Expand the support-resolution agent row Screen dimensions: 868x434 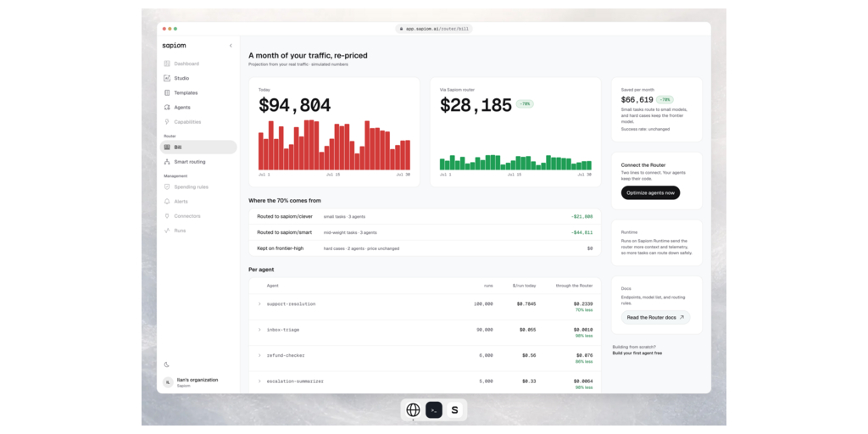(x=259, y=304)
